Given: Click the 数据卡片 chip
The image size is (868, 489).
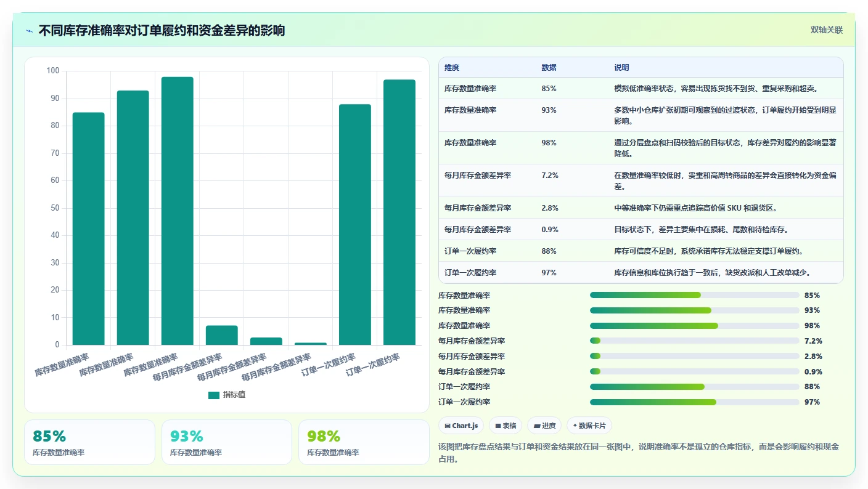Looking at the screenshot, I should pos(589,426).
